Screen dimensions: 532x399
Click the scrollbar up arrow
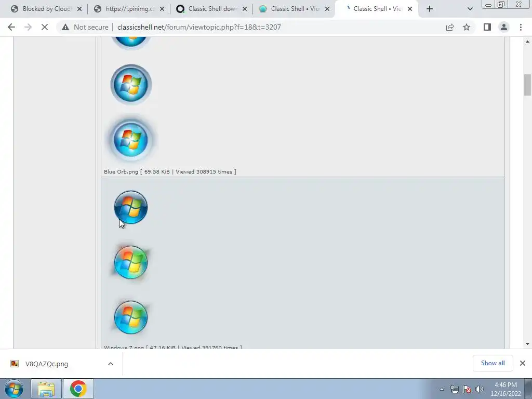pyautogui.click(x=527, y=42)
